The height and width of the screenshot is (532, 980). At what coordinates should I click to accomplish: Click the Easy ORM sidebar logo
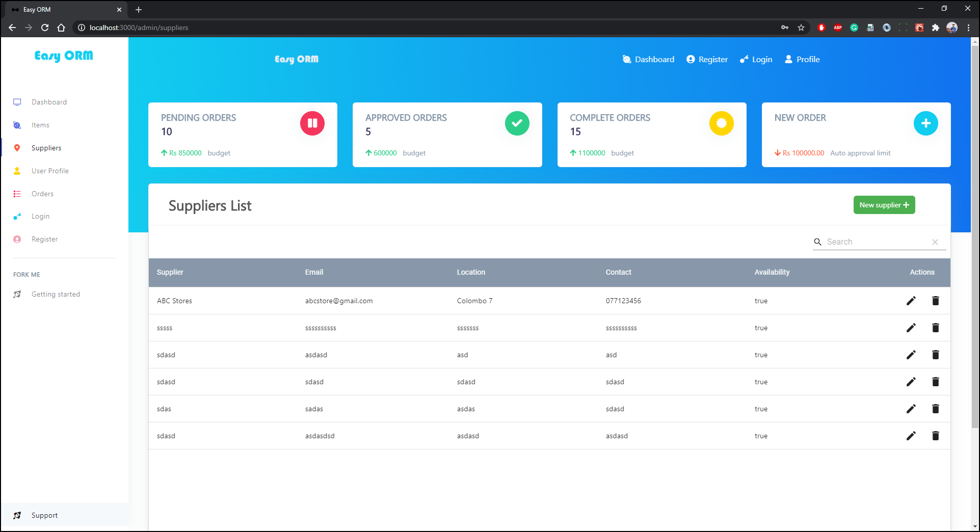(x=64, y=56)
